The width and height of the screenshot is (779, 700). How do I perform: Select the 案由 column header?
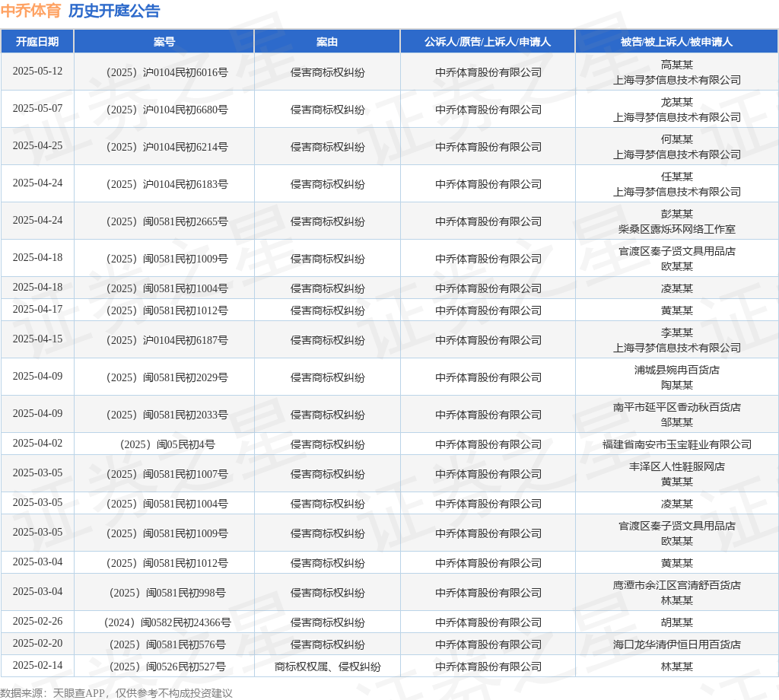pyautogui.click(x=327, y=42)
